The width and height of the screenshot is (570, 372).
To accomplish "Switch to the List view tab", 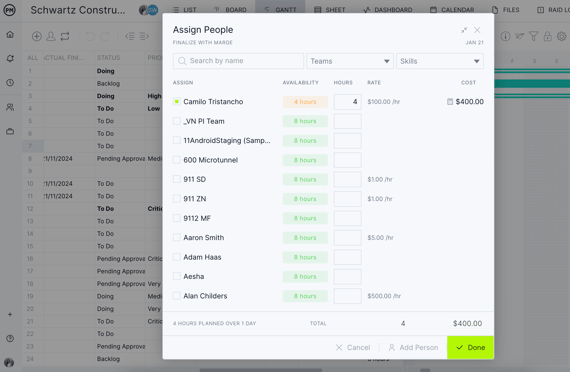I will 184,10.
